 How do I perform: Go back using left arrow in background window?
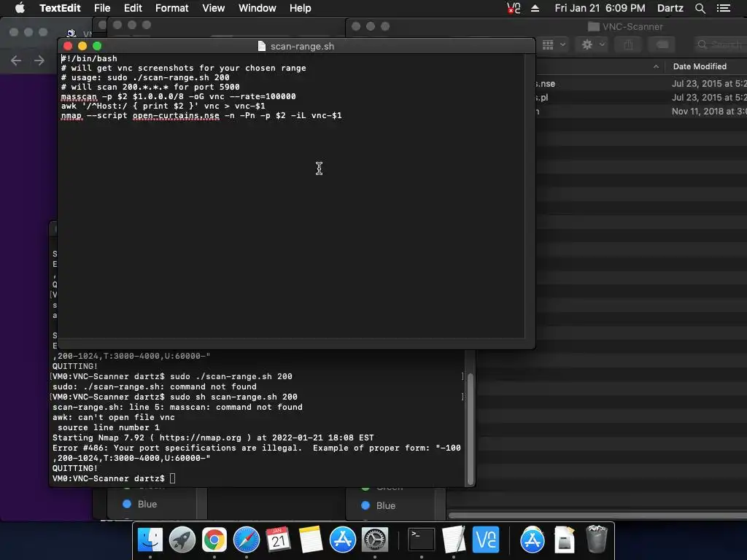(x=16, y=61)
